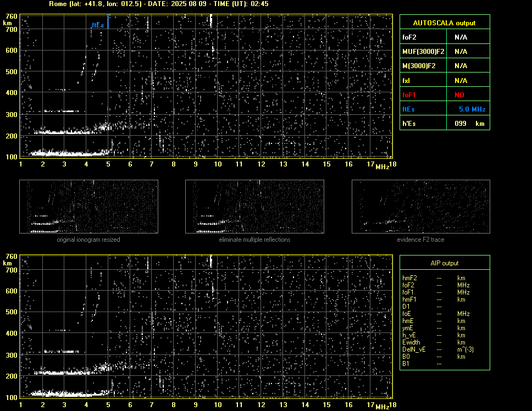The height and width of the screenshot is (411, 532).
Task: Open the eliminate multiple reflections thumbnail
Action: point(254,207)
